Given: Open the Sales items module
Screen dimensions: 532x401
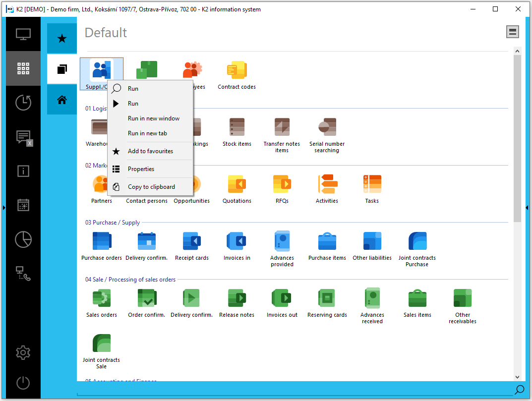Looking at the screenshot, I should (417, 303).
